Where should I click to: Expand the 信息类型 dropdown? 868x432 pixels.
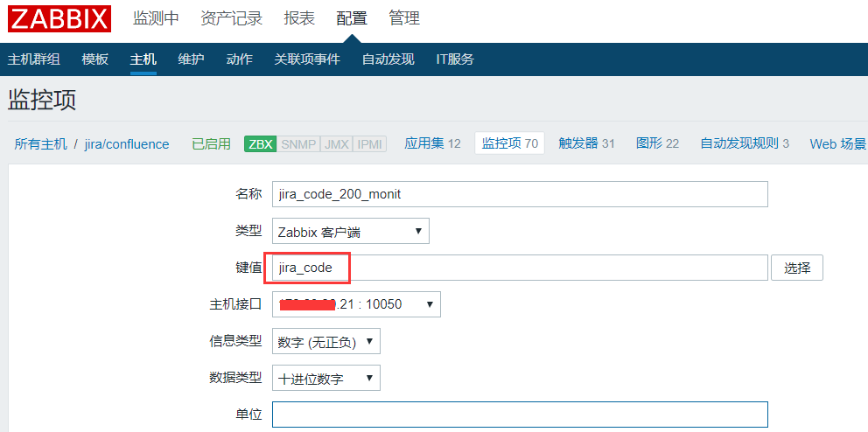tap(326, 341)
